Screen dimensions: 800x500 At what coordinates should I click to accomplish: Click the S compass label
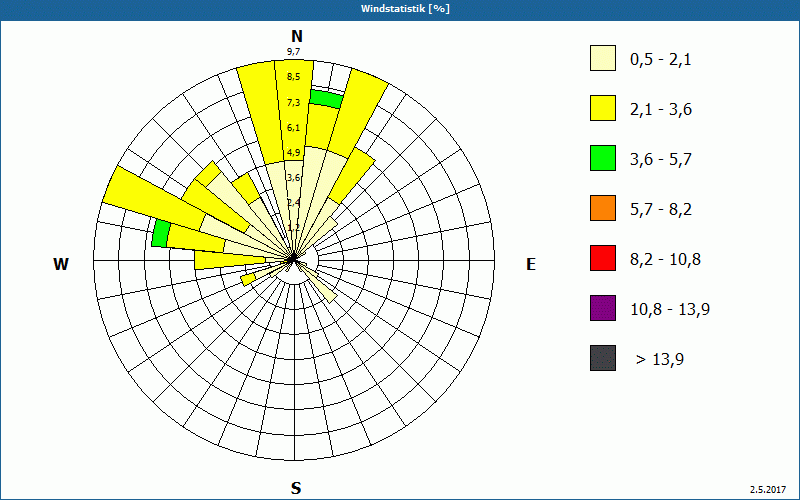(x=296, y=488)
